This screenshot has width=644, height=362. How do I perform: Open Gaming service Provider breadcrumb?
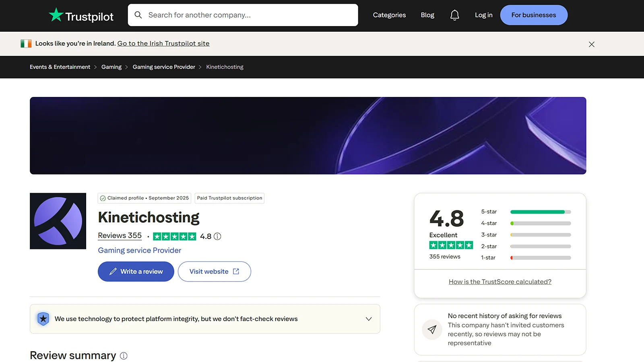click(164, 67)
